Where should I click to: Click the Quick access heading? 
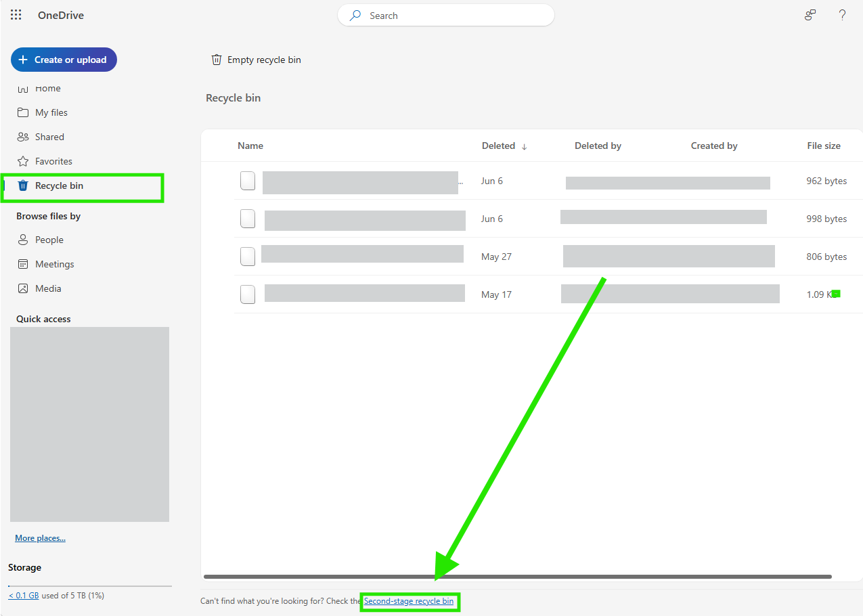click(43, 319)
